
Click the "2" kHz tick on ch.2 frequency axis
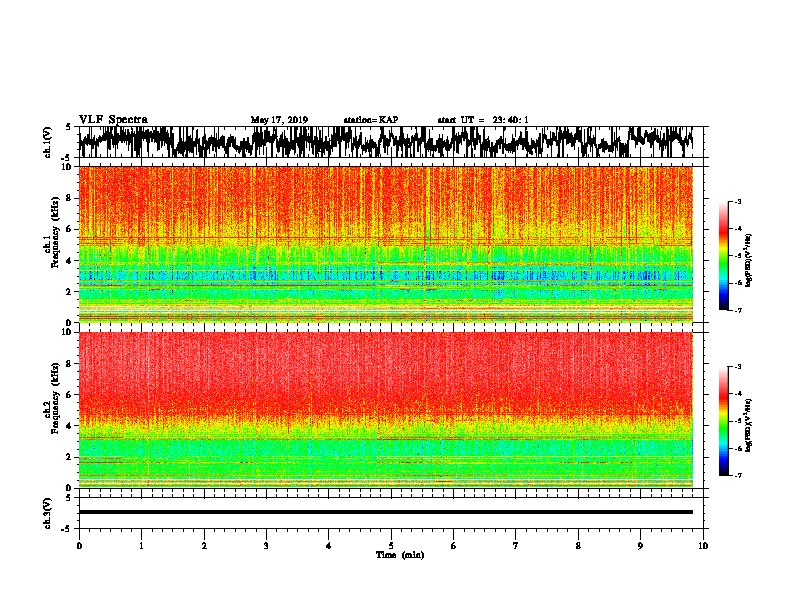pyautogui.click(x=70, y=457)
